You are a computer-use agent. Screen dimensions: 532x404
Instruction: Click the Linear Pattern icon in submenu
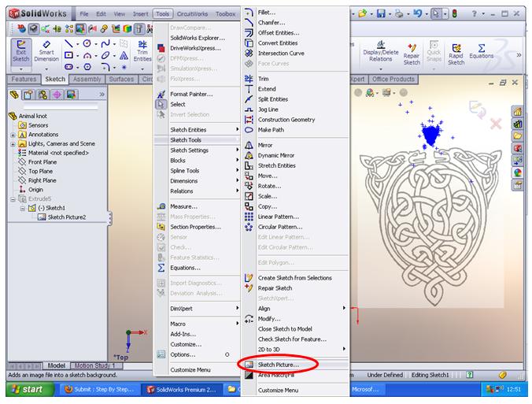tap(249, 217)
